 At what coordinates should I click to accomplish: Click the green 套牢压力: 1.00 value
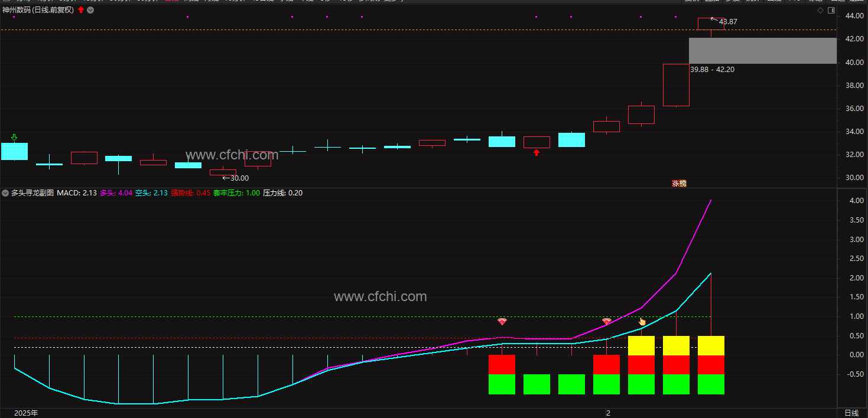click(236, 192)
